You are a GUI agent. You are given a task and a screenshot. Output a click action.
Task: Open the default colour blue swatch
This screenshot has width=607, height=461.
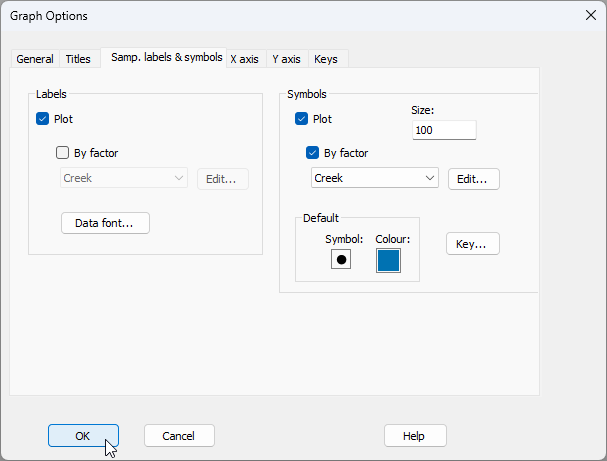coord(388,260)
